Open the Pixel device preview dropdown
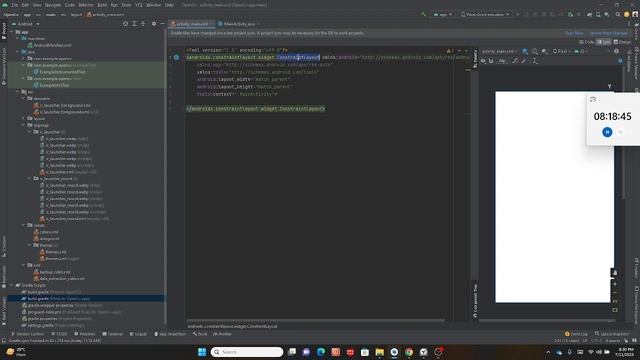The height and width of the screenshot is (360, 640). 562,51
